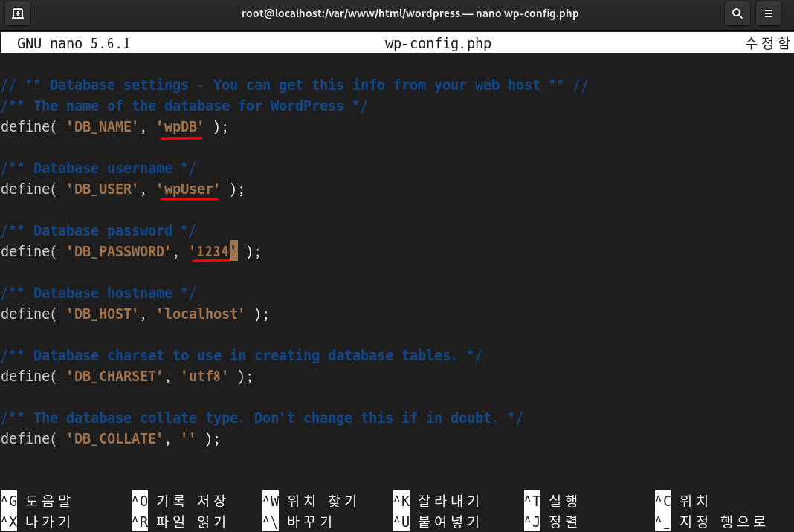Click the wp-config.php filename in nano header
The width and height of the screenshot is (794, 532).
click(x=438, y=44)
